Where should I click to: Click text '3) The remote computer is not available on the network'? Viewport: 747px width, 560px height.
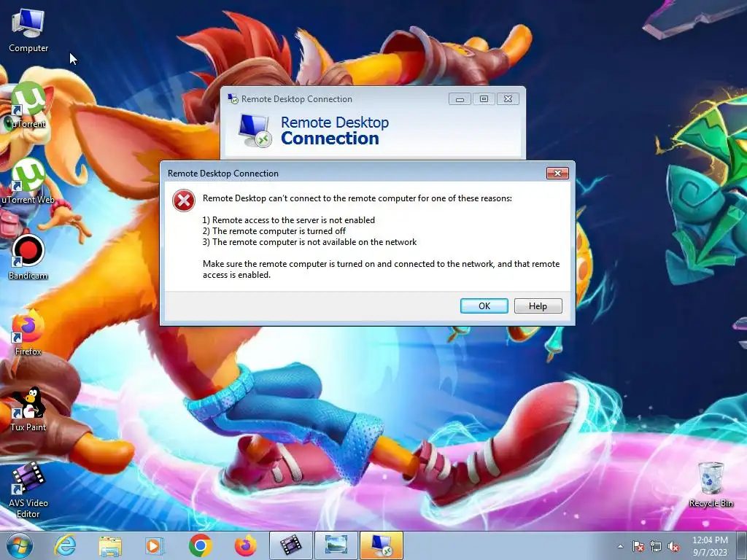click(x=309, y=242)
